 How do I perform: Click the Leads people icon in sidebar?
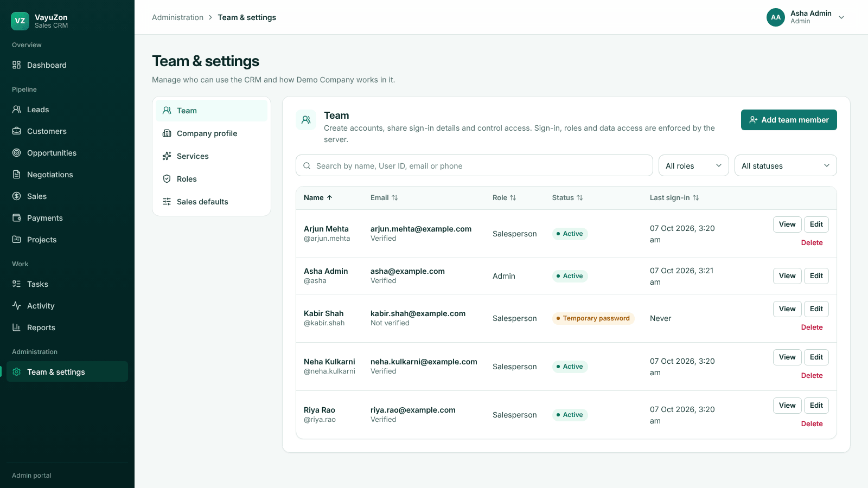pos(16,110)
